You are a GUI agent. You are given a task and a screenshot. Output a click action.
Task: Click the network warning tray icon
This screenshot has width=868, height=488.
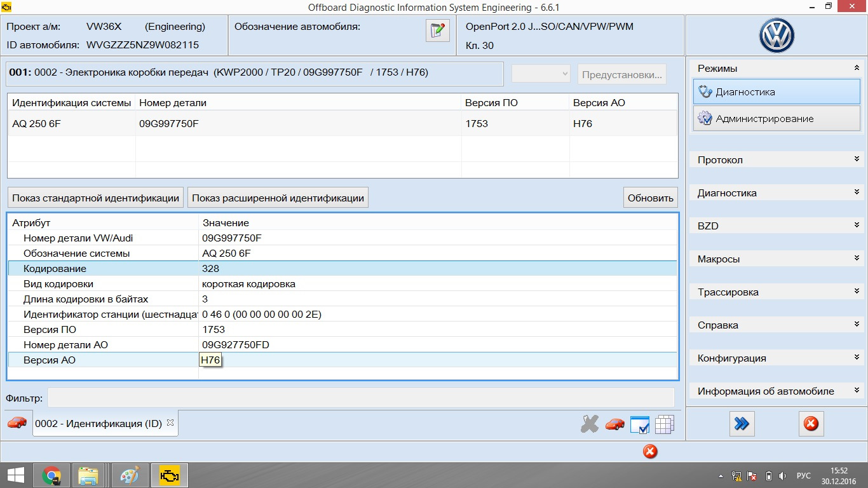pos(737,476)
